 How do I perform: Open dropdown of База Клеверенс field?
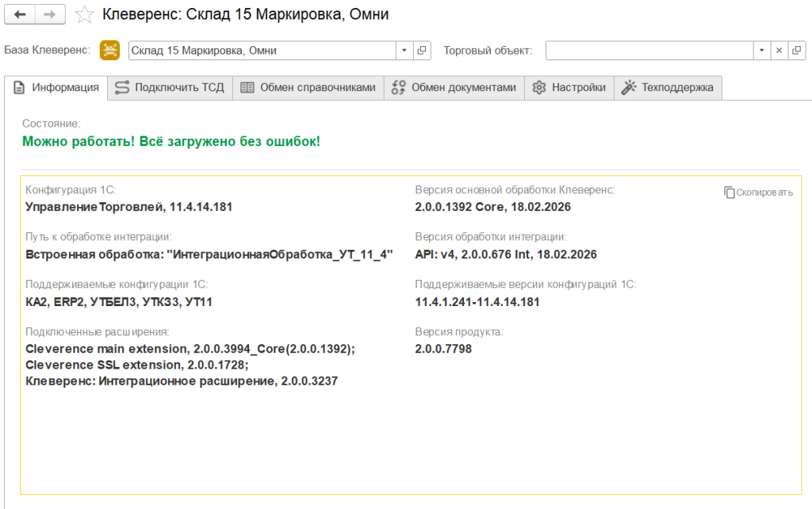pyautogui.click(x=404, y=50)
